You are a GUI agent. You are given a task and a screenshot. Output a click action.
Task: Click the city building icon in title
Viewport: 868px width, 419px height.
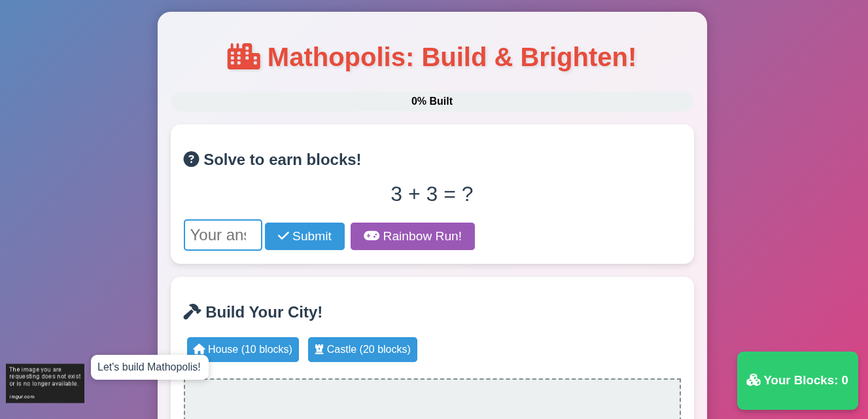point(243,56)
